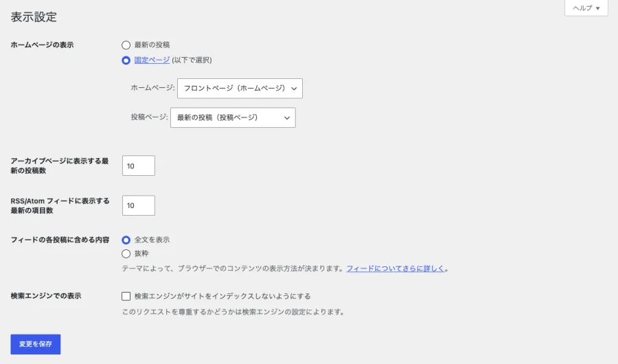Click the フィードの各投稿に含める内容 label

pos(60,240)
